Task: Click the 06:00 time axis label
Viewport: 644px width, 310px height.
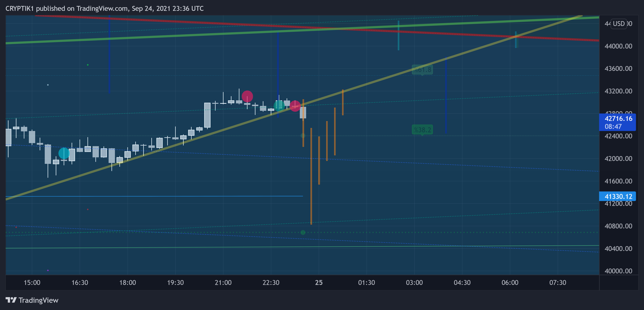Action: tap(510, 283)
